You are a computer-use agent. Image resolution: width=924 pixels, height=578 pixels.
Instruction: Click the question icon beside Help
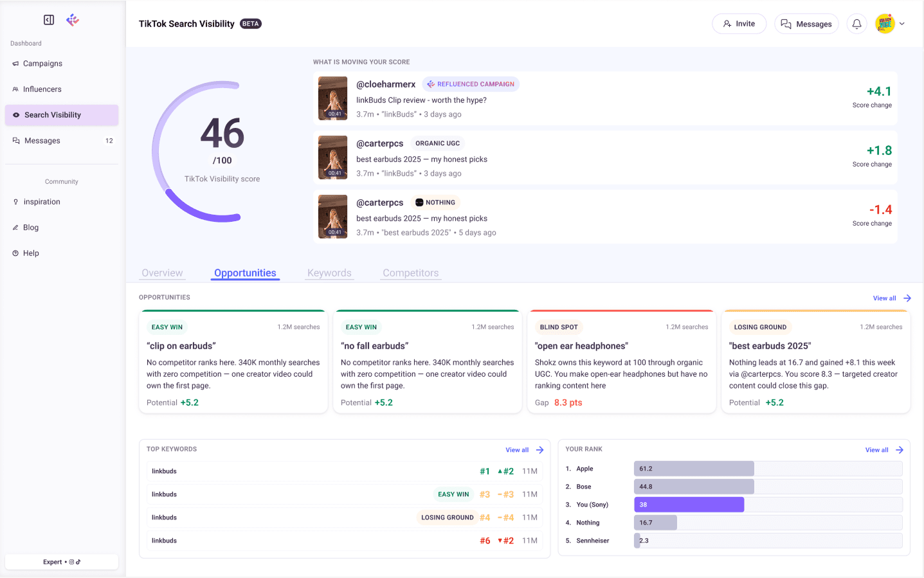click(15, 253)
